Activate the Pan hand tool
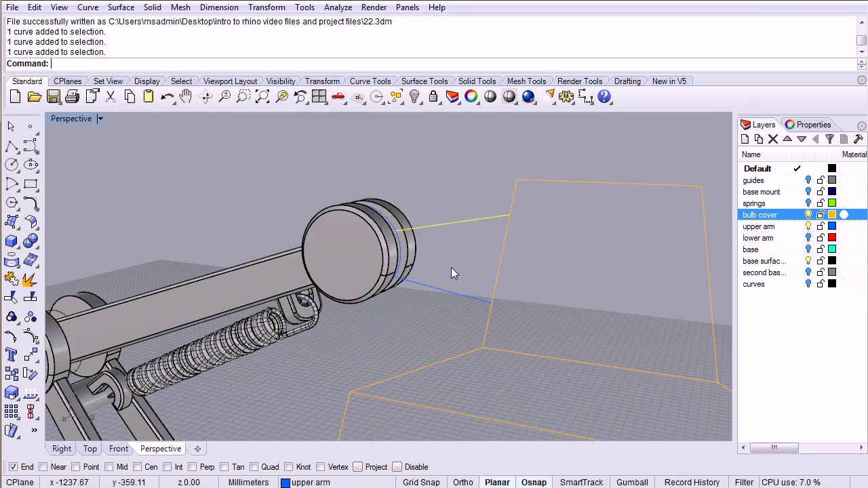Viewport: 868px width, 488px height. (x=186, y=97)
